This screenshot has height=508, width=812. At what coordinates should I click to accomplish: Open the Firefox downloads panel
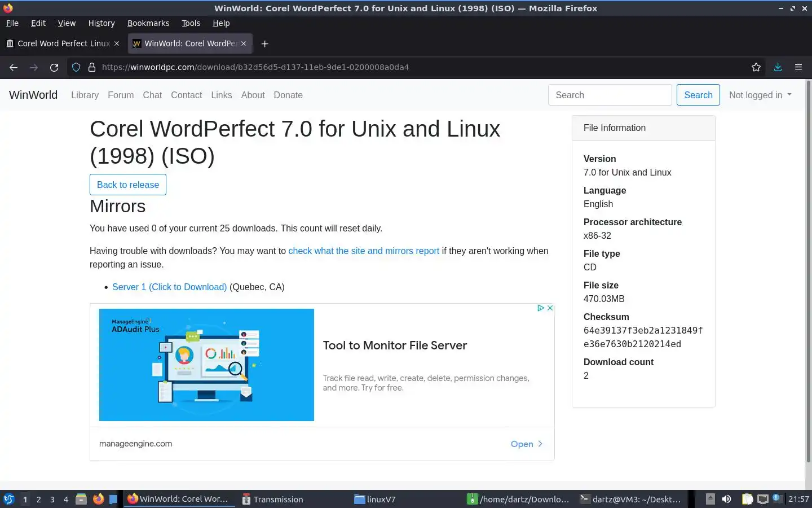pyautogui.click(x=778, y=67)
